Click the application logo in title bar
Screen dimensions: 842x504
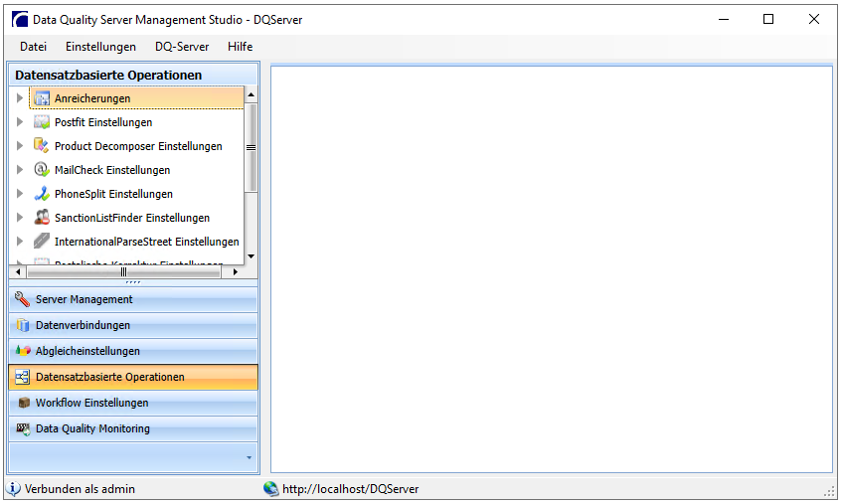(x=20, y=19)
